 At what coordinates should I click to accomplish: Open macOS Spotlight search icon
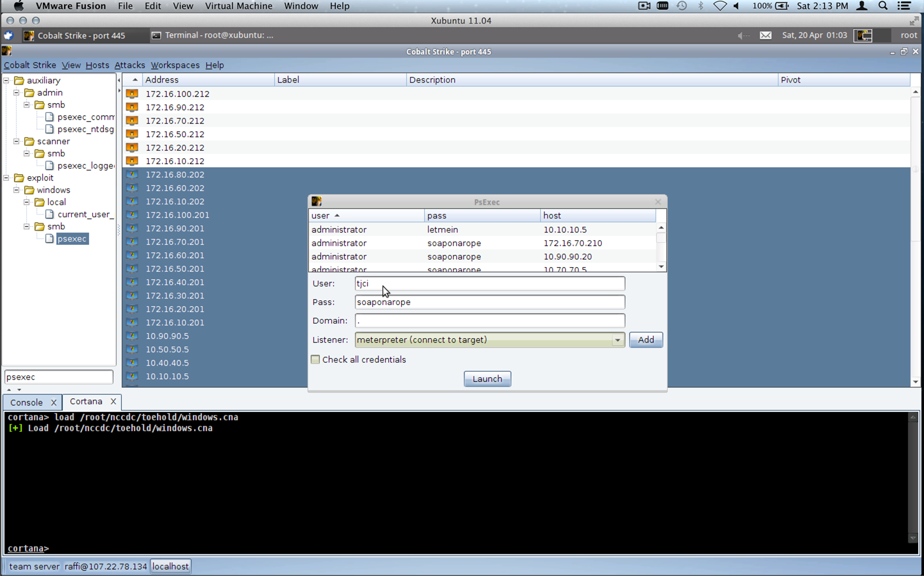click(x=883, y=6)
